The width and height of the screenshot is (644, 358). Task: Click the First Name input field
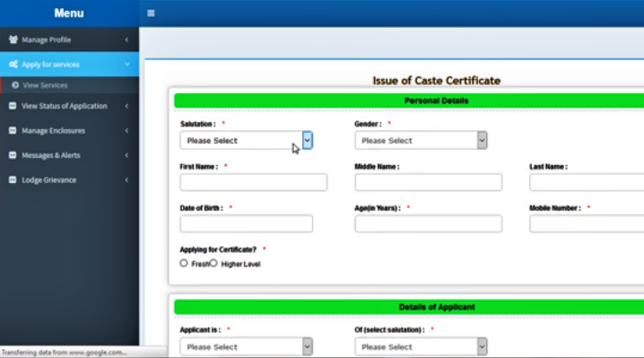pyautogui.click(x=254, y=182)
